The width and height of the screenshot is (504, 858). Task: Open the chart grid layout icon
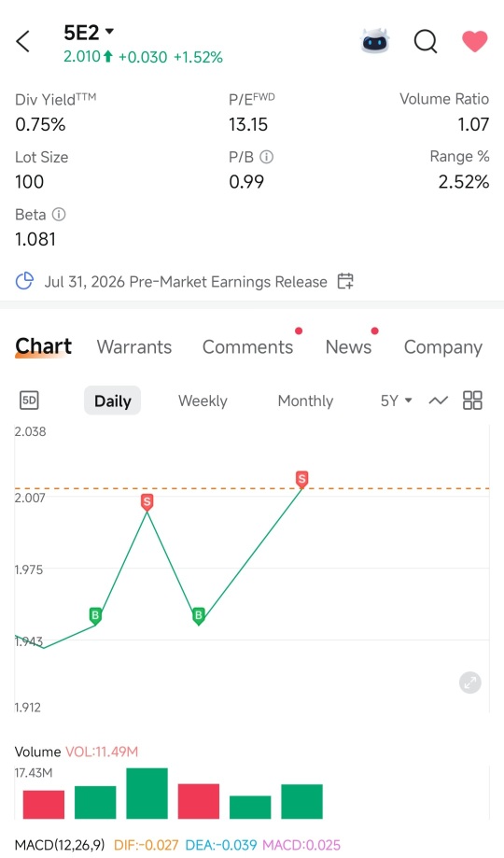pyautogui.click(x=472, y=401)
